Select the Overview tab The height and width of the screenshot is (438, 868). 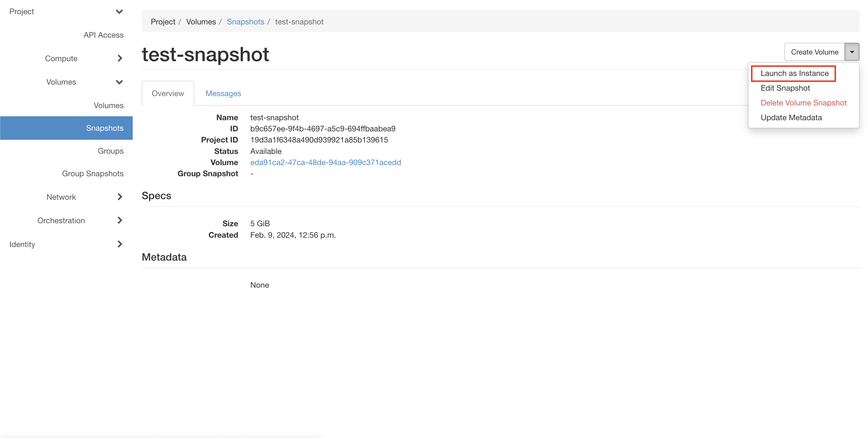[167, 93]
